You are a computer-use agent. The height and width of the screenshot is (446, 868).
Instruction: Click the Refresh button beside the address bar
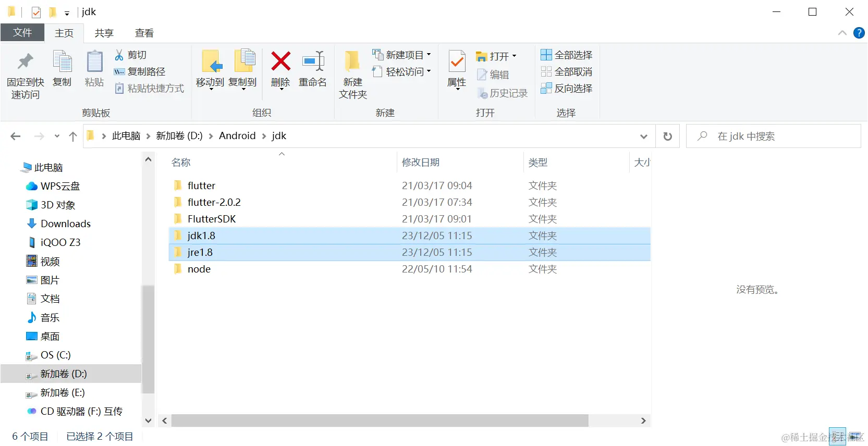pos(667,136)
